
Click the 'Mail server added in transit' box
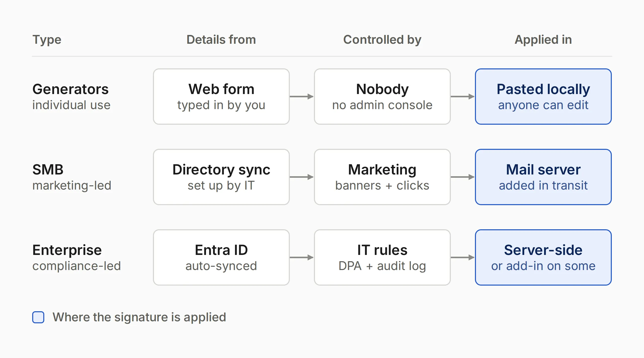[x=543, y=177]
